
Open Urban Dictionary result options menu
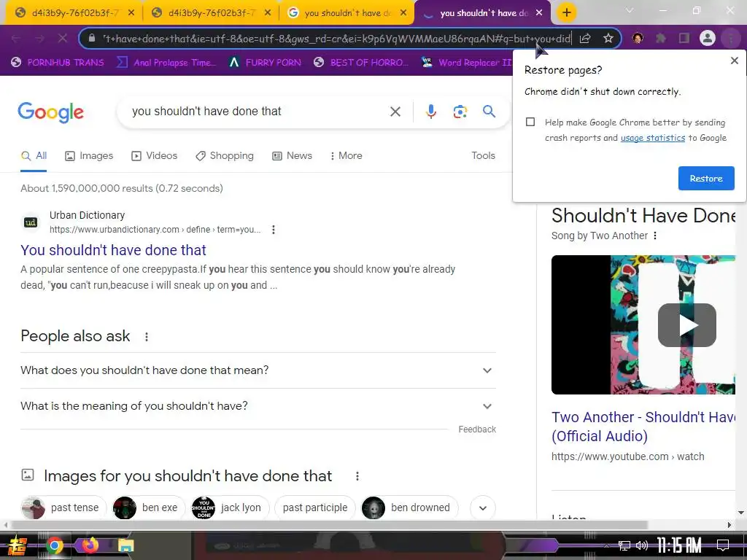pyautogui.click(x=273, y=230)
